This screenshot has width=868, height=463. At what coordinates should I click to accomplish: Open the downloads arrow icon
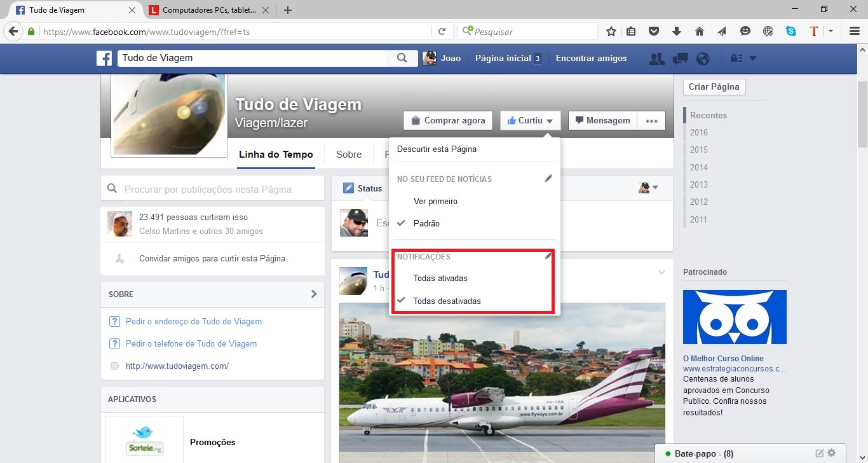(676, 31)
